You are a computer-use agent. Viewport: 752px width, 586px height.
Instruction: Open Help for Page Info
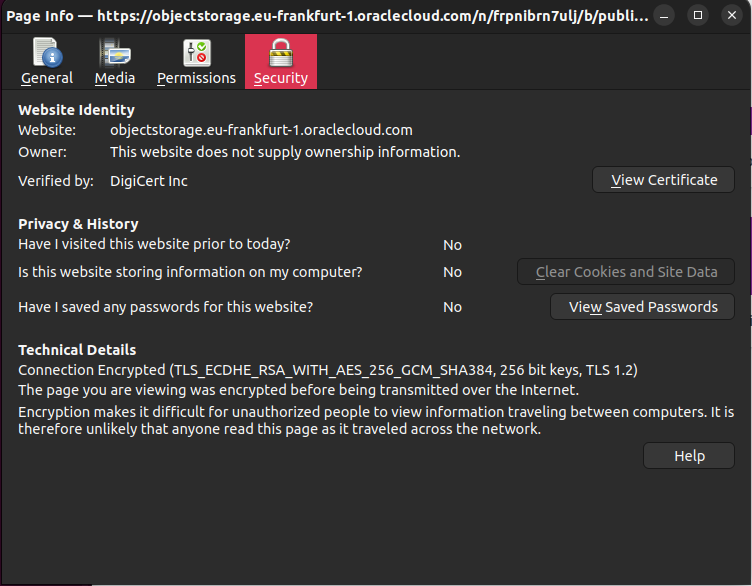[689, 456]
